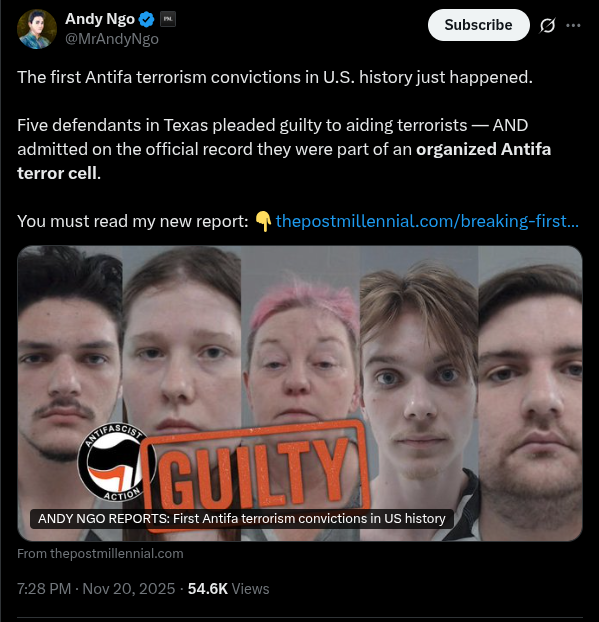Open the 7:28 PM Nov 20, 2025 timestamp
The width and height of the screenshot is (599, 622).
[x=96, y=589]
